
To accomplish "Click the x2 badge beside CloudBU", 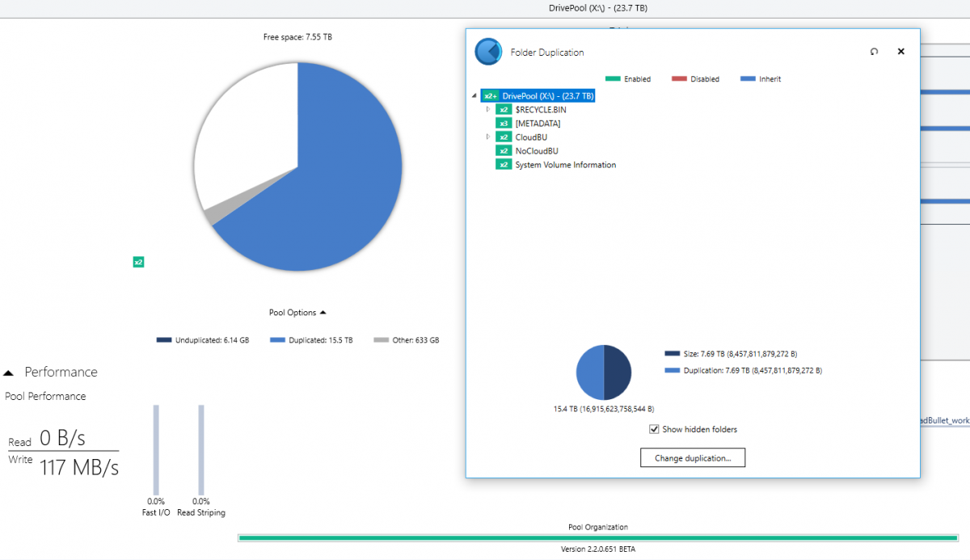I will point(504,137).
